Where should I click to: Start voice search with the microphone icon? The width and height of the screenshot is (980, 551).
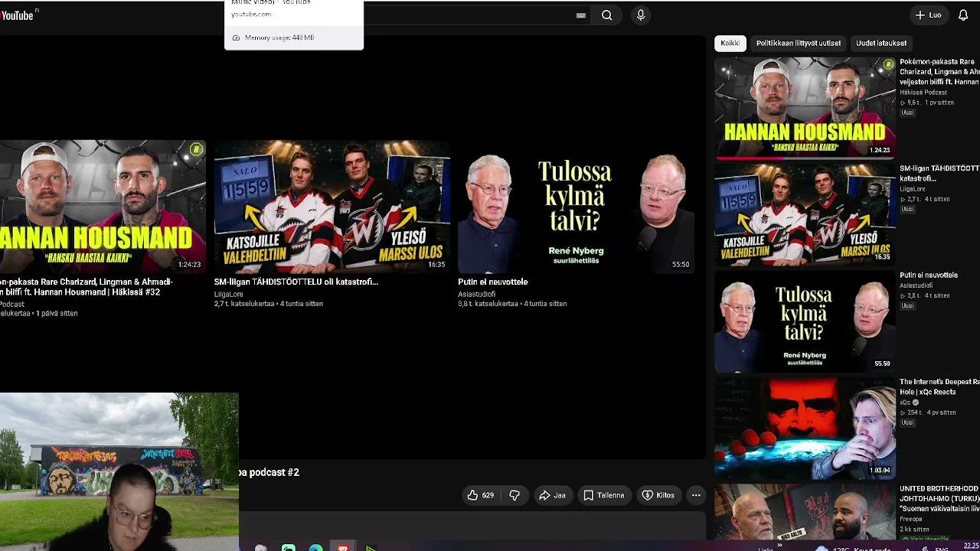641,15
